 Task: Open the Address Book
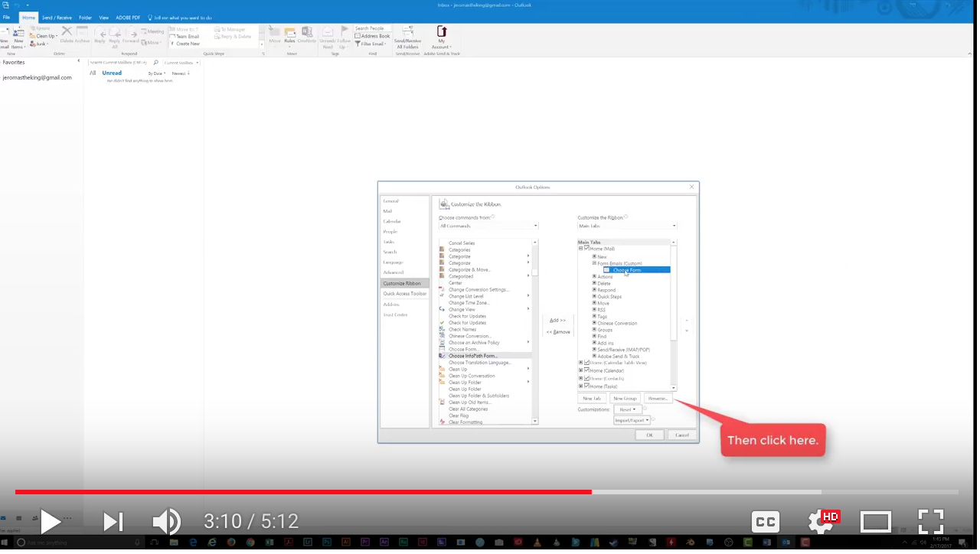tap(371, 36)
